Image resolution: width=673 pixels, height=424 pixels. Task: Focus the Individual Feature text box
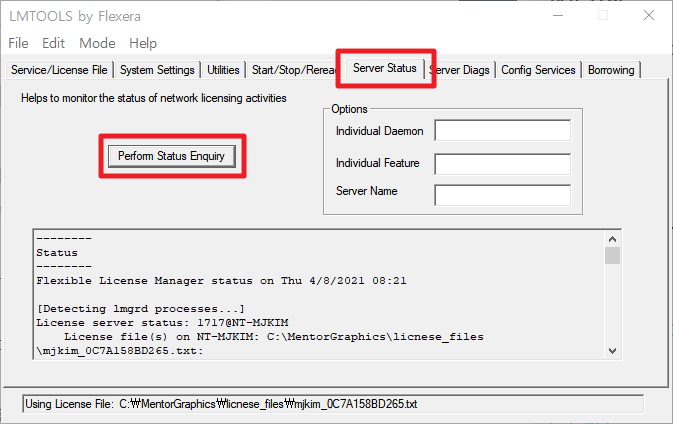tap(502, 163)
